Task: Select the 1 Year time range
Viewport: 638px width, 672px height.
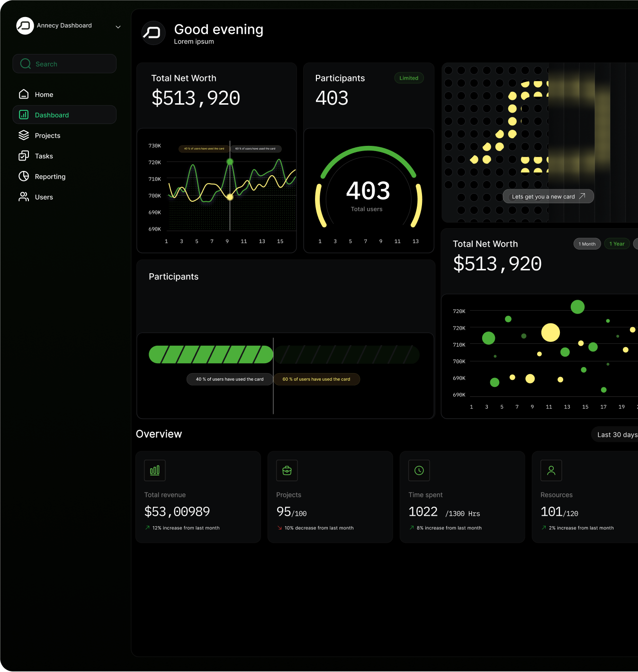Action: point(617,243)
